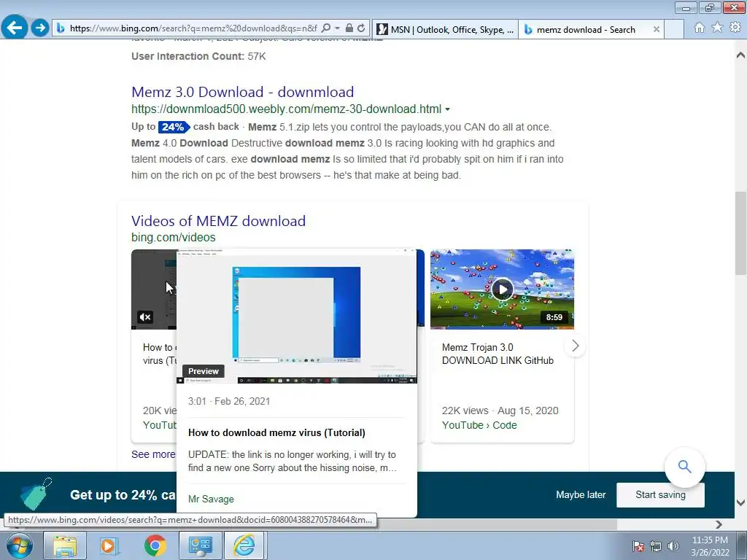
Task: Open the volume speaker tray icon
Action: [x=673, y=546]
